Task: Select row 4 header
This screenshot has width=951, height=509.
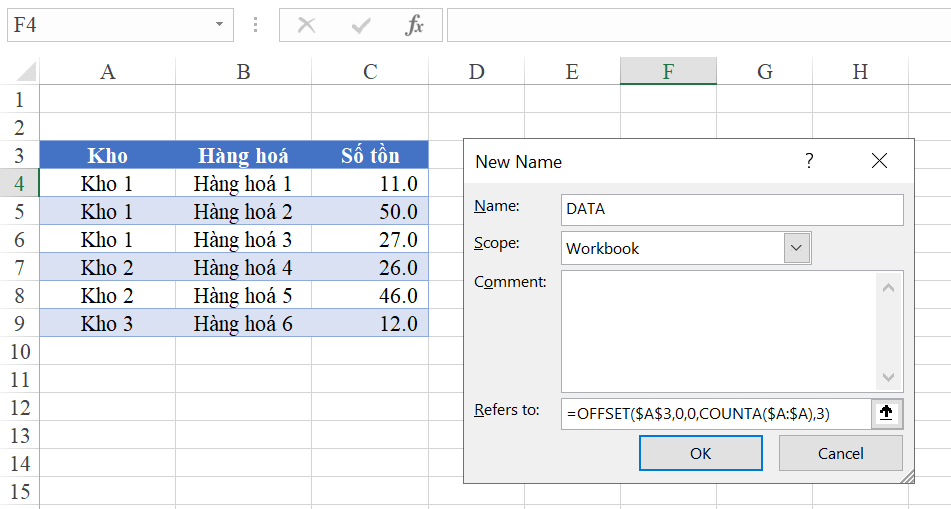Action: click(19, 183)
